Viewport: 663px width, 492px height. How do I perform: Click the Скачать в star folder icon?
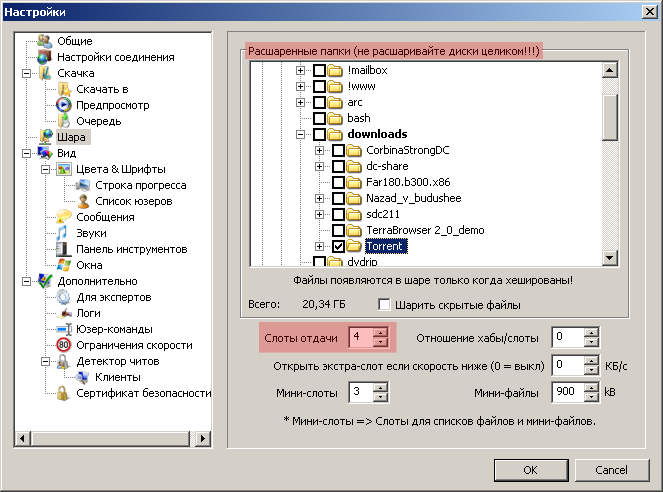tap(64, 89)
